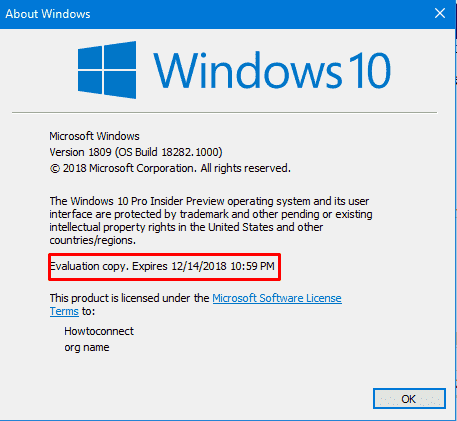457x421 pixels.
Task: Click the underlined Terms link text
Action: (64, 311)
